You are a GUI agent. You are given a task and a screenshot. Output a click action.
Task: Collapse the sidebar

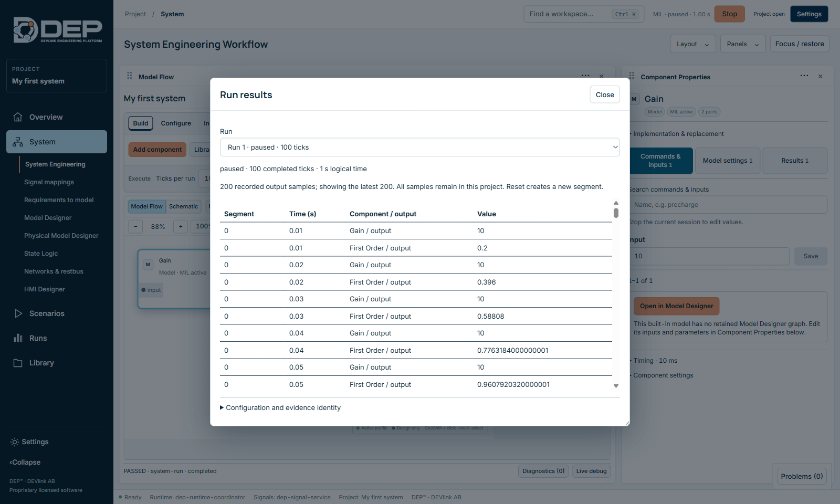[x=25, y=463]
